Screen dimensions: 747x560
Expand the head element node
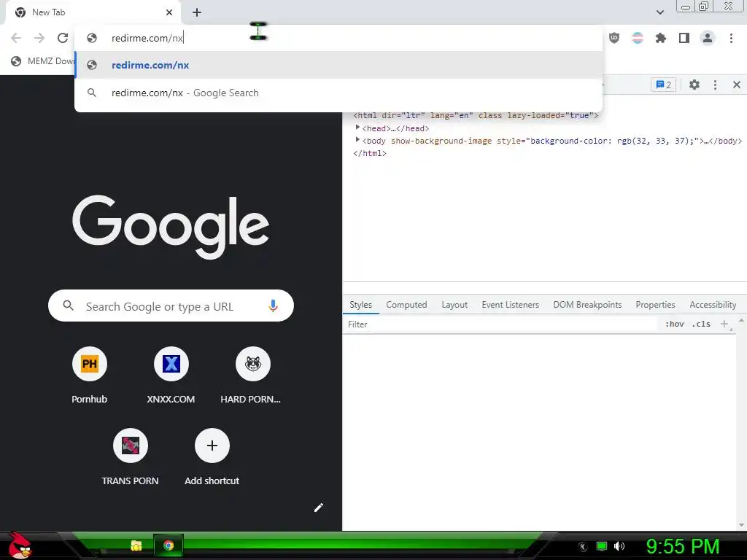point(357,128)
